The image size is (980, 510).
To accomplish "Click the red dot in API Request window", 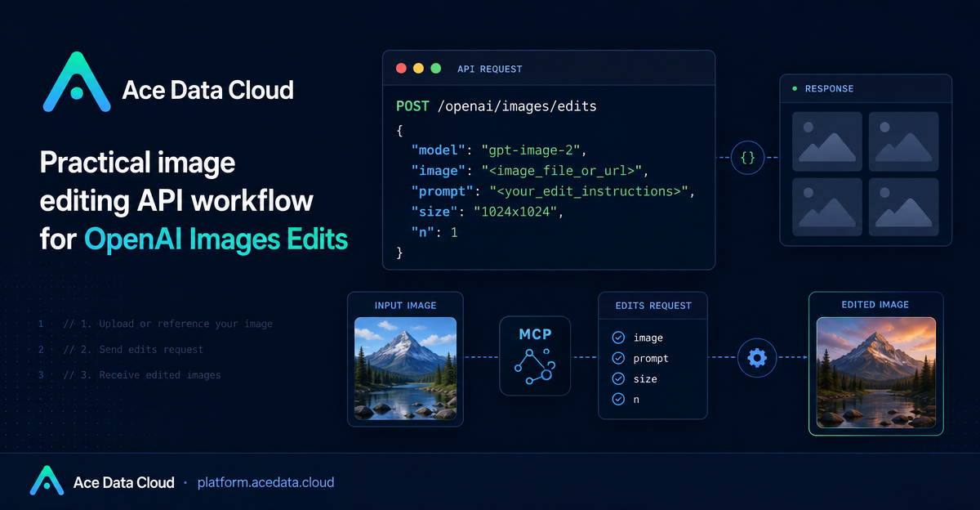I will point(401,69).
